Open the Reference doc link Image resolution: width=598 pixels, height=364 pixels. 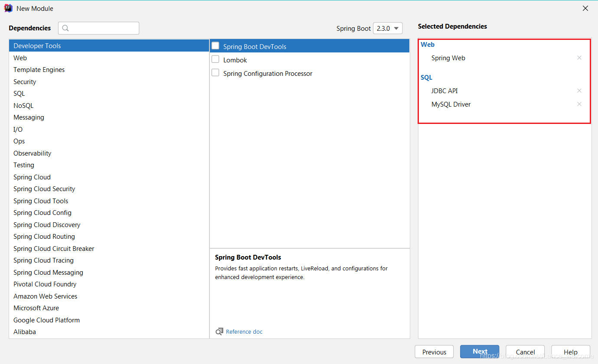[x=244, y=331]
